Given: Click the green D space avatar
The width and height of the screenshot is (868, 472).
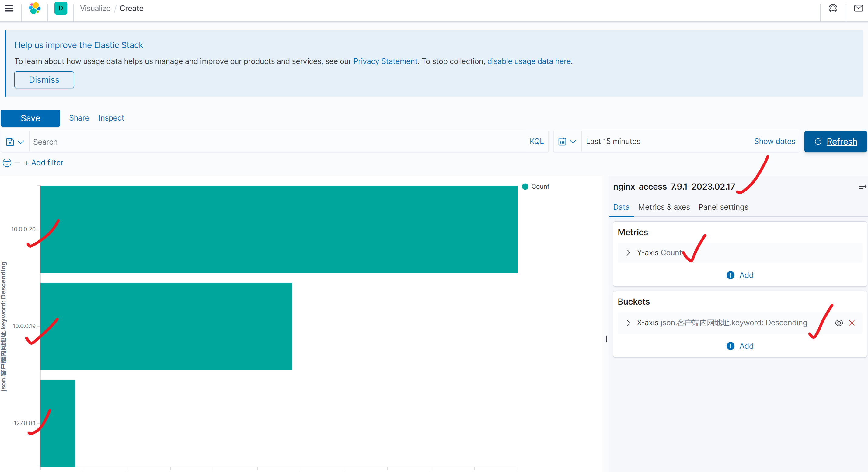Looking at the screenshot, I should (61, 9).
